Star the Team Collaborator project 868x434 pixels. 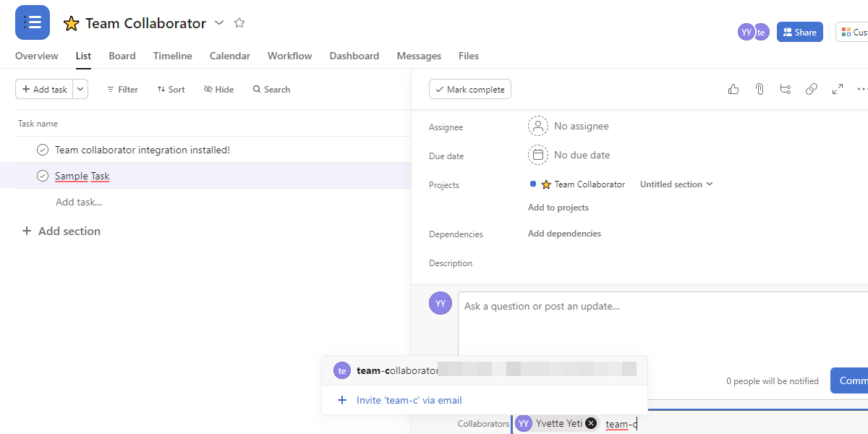tap(239, 23)
